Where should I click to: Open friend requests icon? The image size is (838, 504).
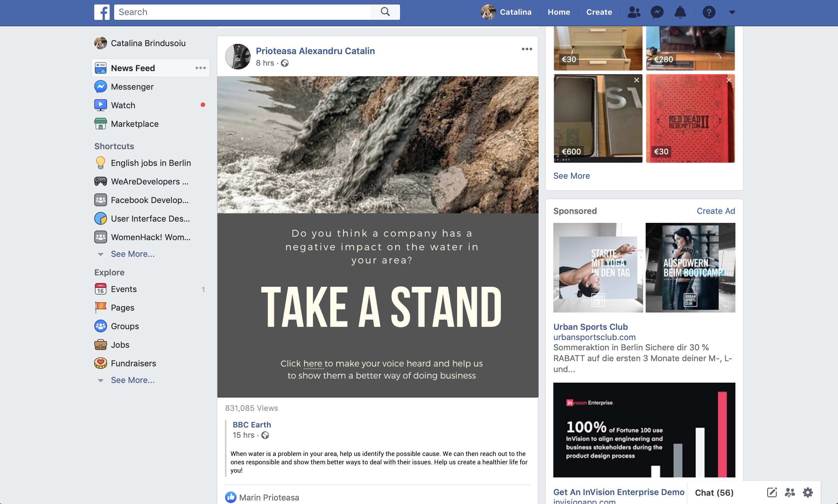[634, 12]
